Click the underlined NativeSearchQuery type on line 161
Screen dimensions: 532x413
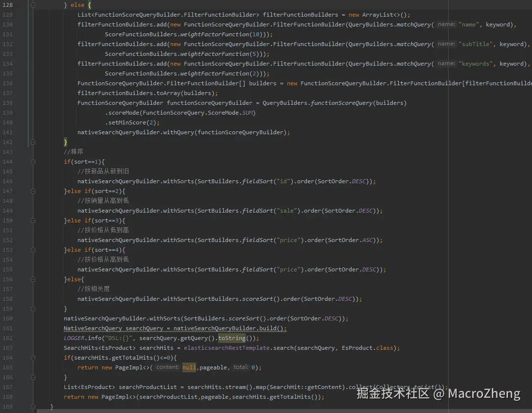(x=93, y=328)
